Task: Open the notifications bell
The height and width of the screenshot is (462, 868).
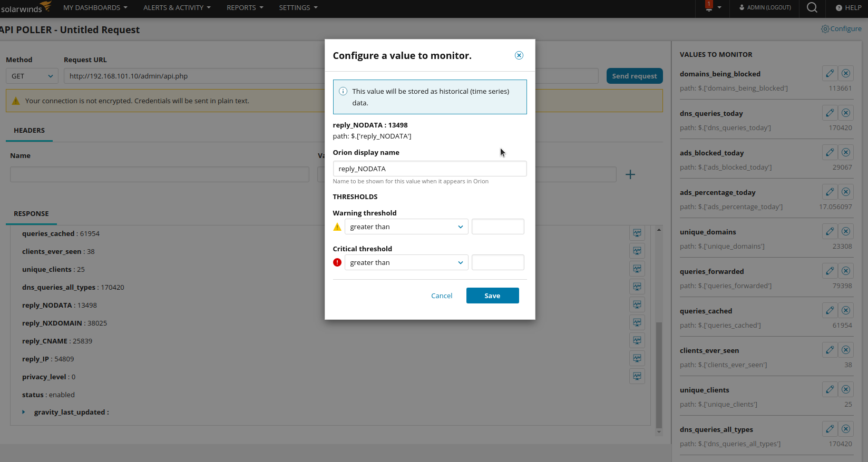Action: click(x=709, y=6)
